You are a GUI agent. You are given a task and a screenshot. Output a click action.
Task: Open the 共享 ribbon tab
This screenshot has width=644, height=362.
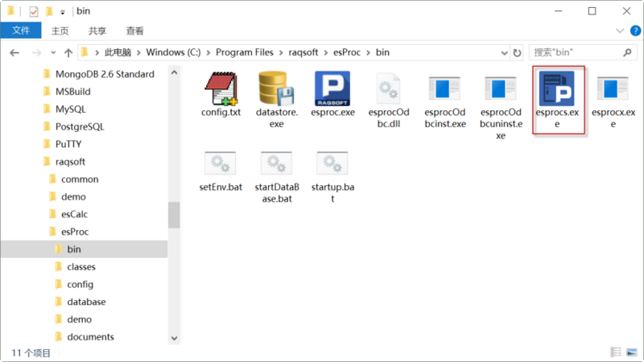coord(97,31)
